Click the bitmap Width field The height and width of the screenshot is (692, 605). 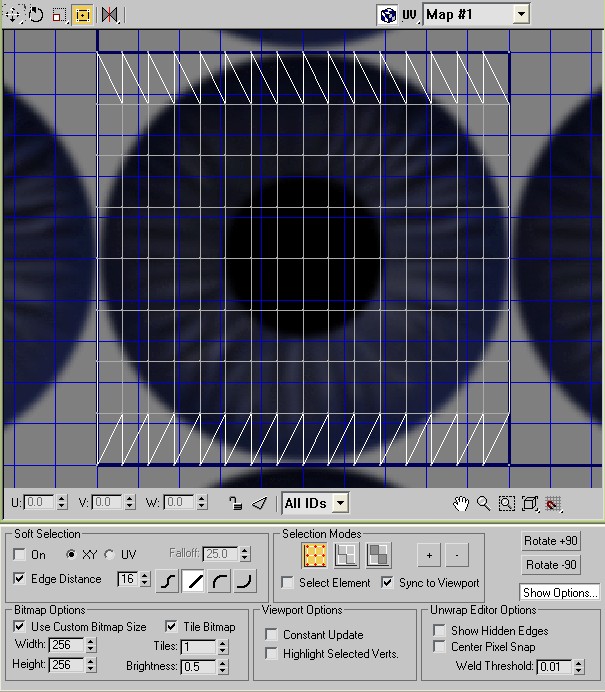coord(66,645)
